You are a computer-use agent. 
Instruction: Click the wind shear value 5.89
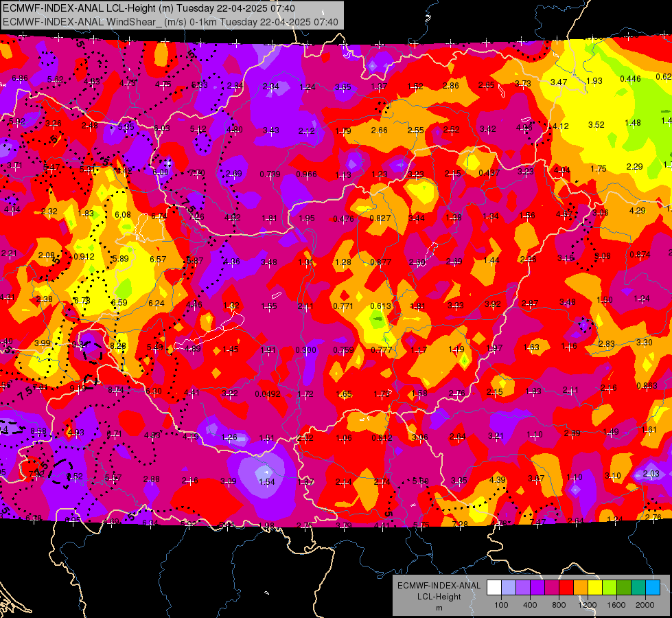(x=120, y=259)
